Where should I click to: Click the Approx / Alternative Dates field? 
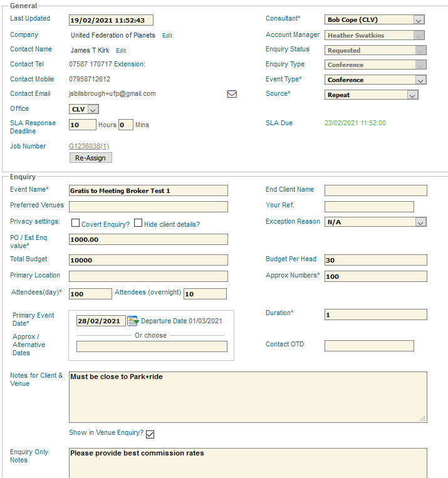(x=152, y=346)
